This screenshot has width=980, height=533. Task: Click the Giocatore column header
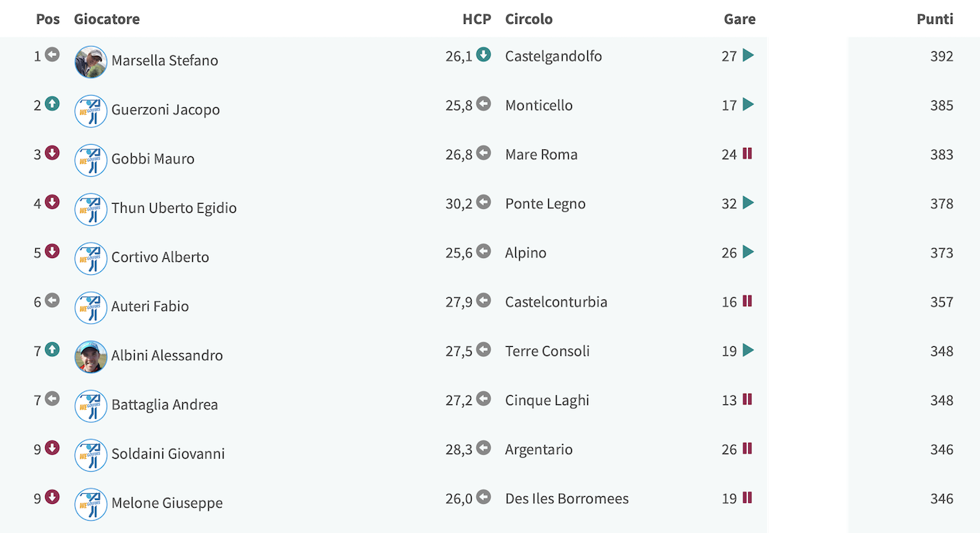pyautogui.click(x=107, y=19)
